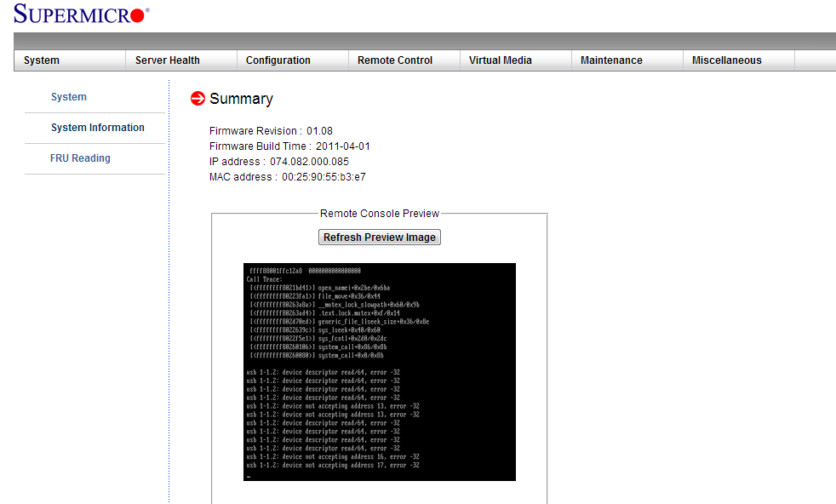View the FRU Reading page
This screenshot has height=504, width=836.
(80, 157)
